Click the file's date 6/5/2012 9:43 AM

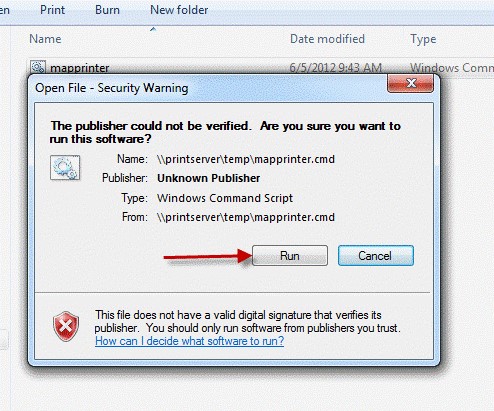[x=335, y=68]
